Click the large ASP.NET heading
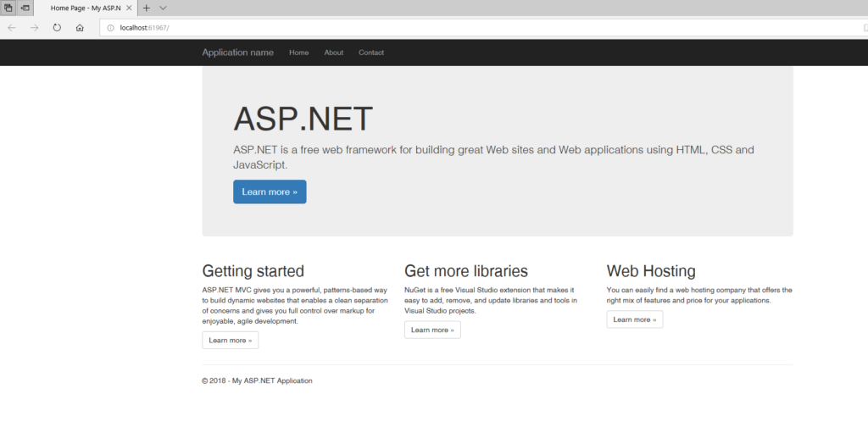868x422 pixels. (x=303, y=119)
